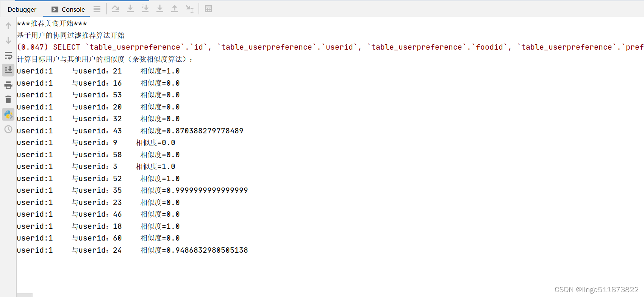Click the row for userid 52
Image resolution: width=644 pixels, height=297 pixels.
(x=98, y=178)
